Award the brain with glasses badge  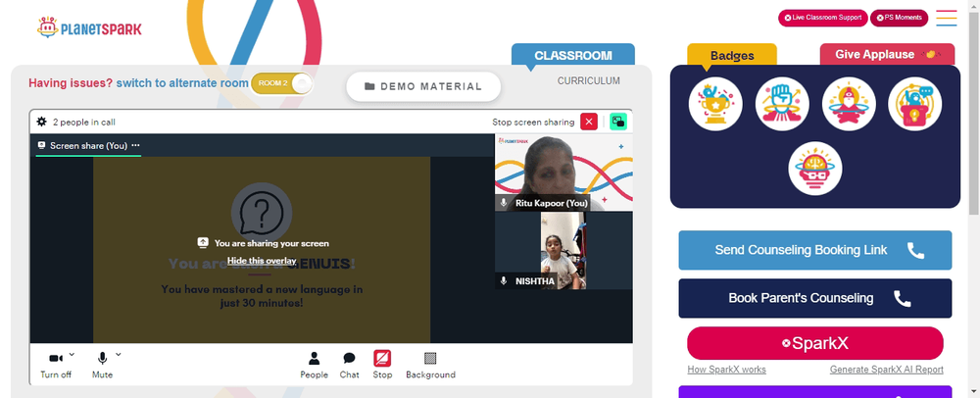815,168
